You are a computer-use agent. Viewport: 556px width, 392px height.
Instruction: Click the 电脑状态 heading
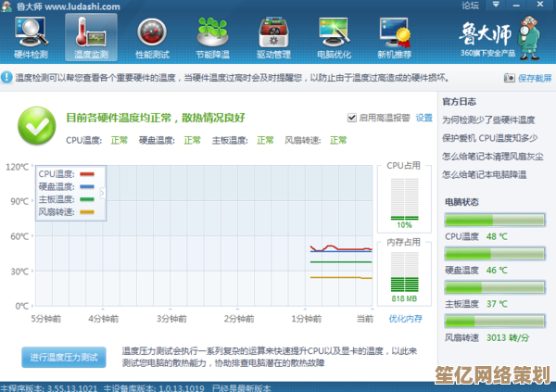coord(461,202)
